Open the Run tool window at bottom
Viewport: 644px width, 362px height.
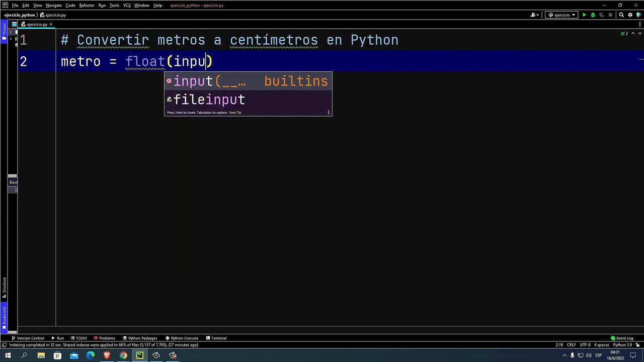pyautogui.click(x=58, y=338)
